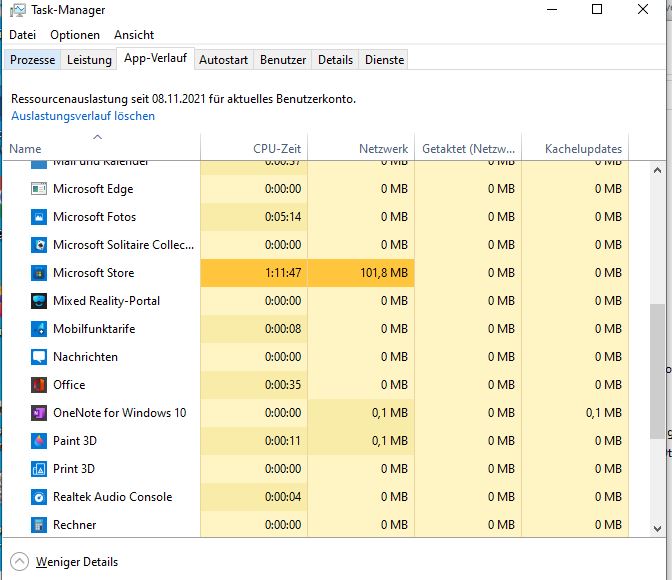Click the Paint 3D app icon
Viewport: 672px width, 580px height.
pos(39,441)
